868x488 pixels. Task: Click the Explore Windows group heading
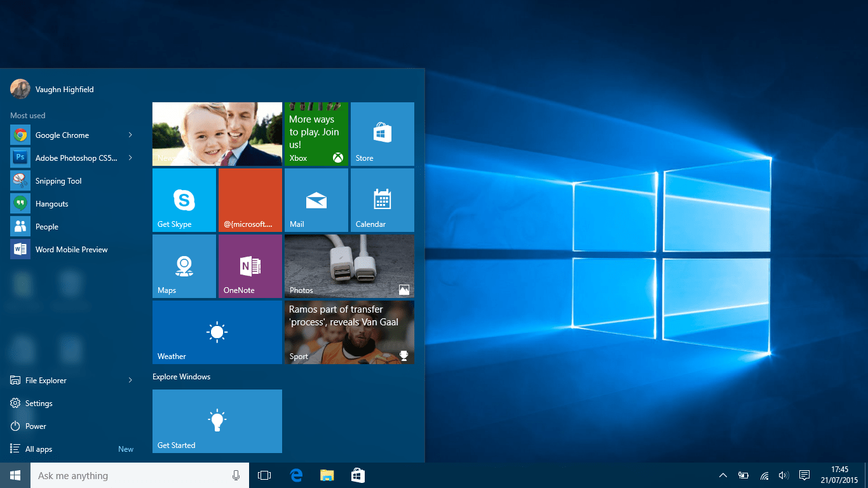[181, 377]
